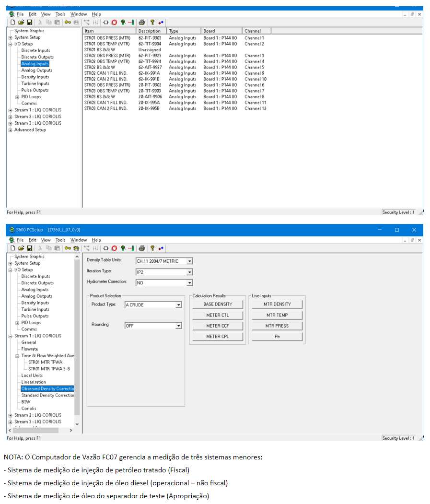Screen dimensions: 430x504
Task: Click tree scrollbar up arrow in Density Correction window
Action: [77, 257]
